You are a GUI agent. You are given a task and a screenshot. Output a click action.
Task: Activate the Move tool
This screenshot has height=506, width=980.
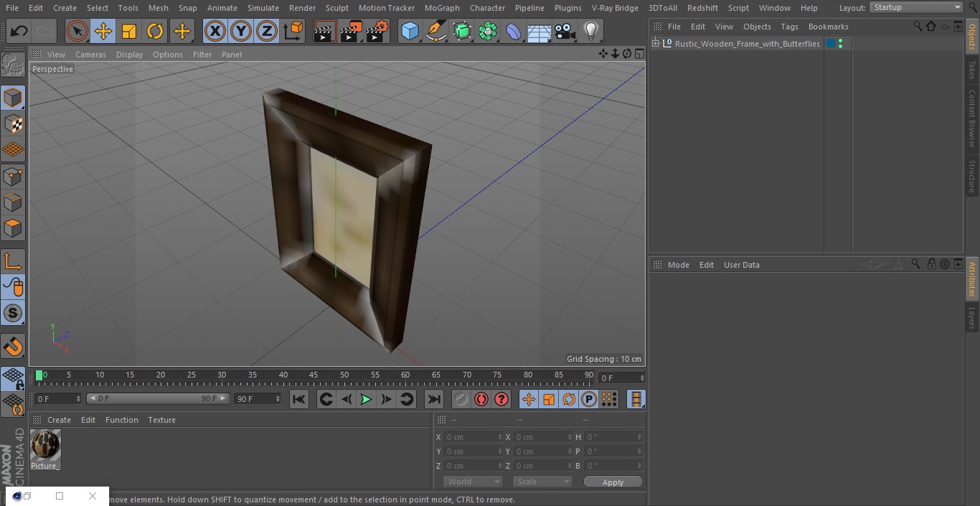103,31
